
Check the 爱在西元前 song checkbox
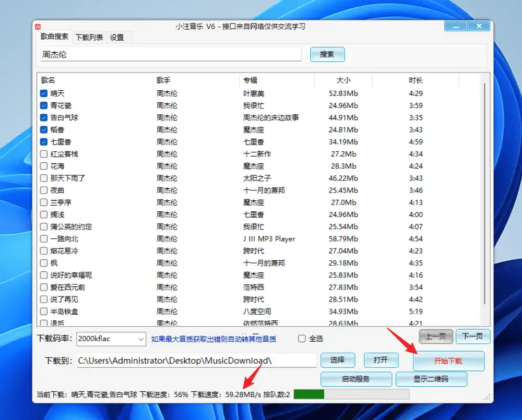(44, 287)
